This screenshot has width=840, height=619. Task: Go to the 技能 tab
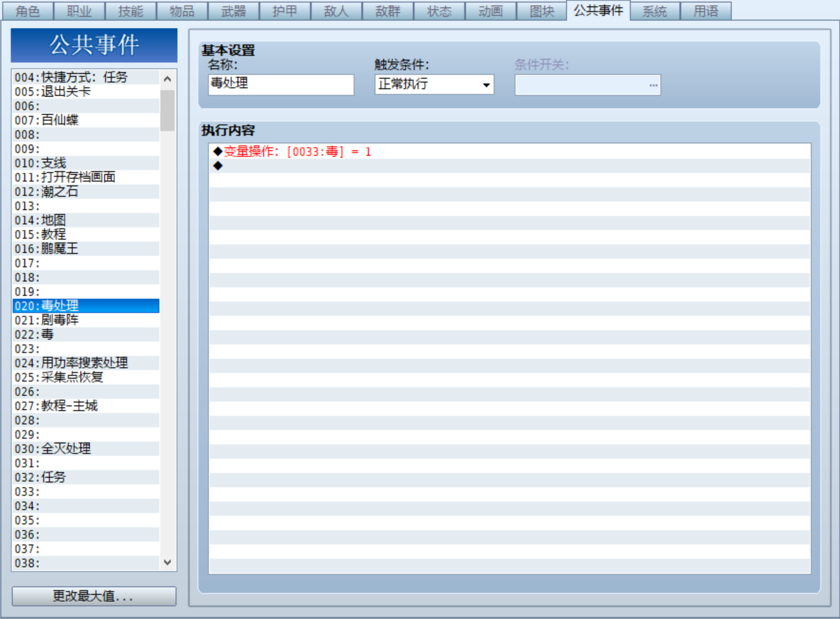pyautogui.click(x=131, y=11)
